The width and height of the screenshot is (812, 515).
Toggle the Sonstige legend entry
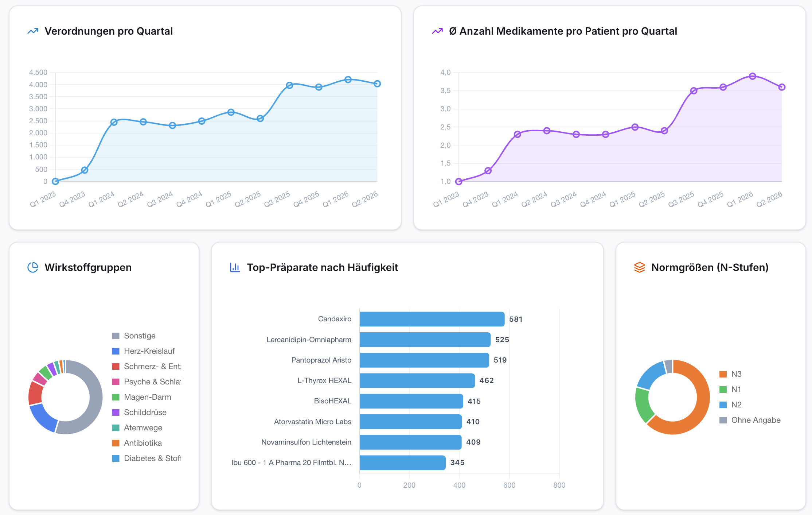tap(134, 336)
